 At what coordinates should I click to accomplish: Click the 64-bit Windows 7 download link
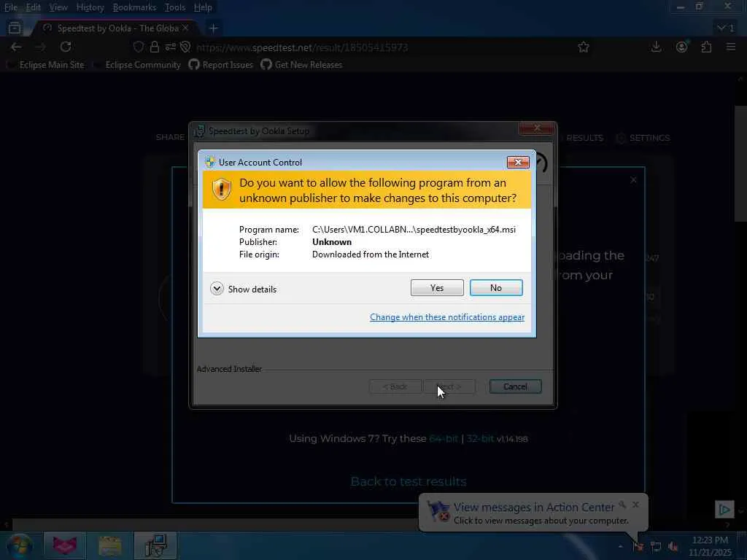(x=443, y=438)
